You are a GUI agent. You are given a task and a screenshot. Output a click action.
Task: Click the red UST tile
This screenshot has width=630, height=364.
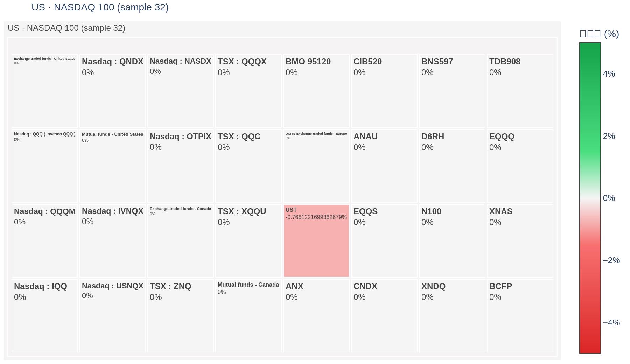tap(316, 241)
